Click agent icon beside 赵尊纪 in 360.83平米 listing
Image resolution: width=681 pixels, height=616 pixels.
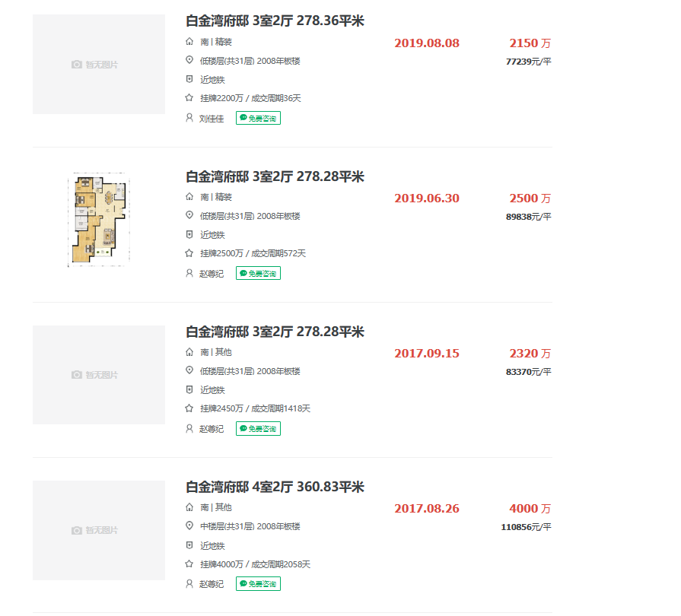189,583
